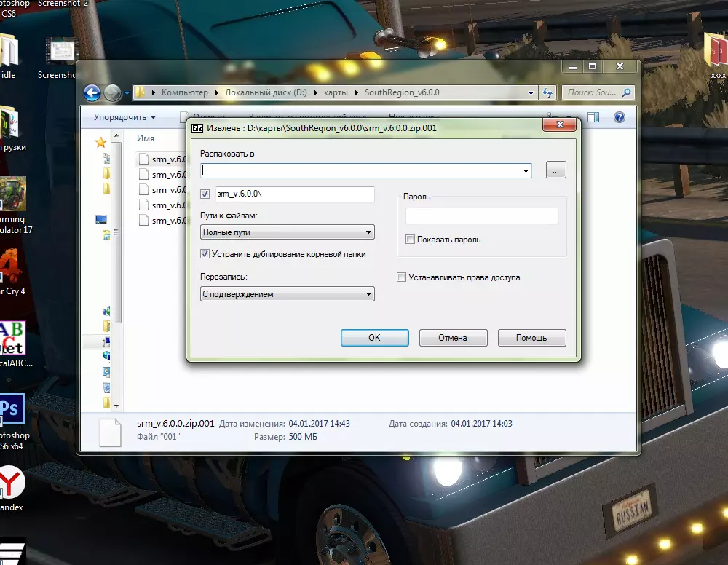The height and width of the screenshot is (565, 728).
Task: Click into the 'Пароль' password field
Action: point(481,216)
